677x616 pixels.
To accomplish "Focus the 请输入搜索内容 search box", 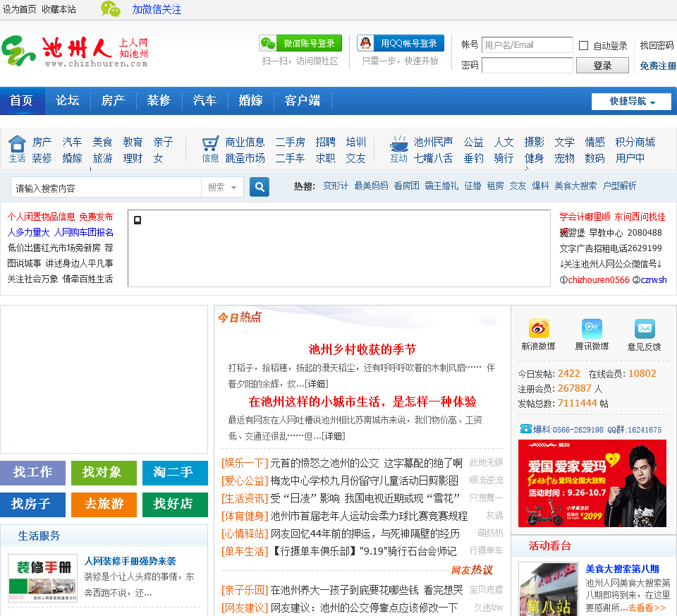I will tap(106, 188).
